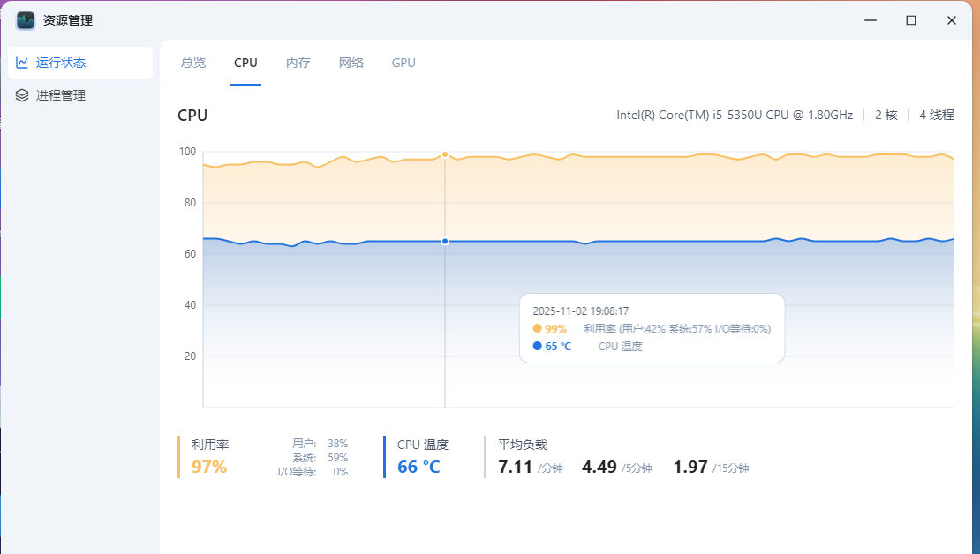Click the 平均负载 heading
The width and height of the screenshot is (980, 554).
pos(523,445)
